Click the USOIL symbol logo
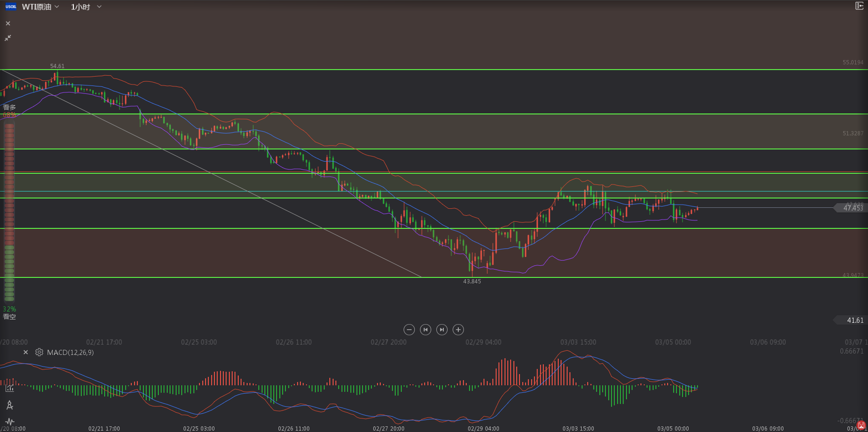This screenshot has height=432, width=868. 11,7
